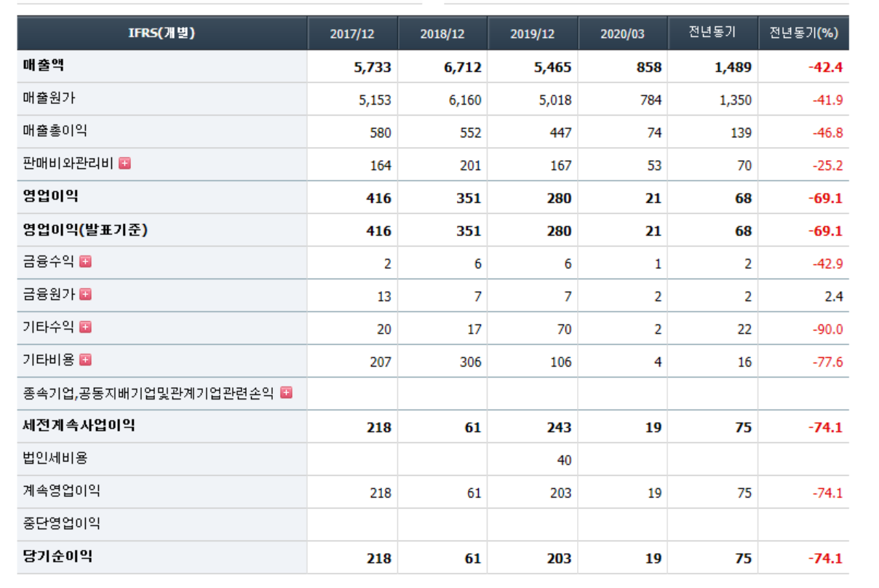This screenshot has height=588, width=879.
Task: Click the 매출원가 value 784
Action: (x=651, y=100)
